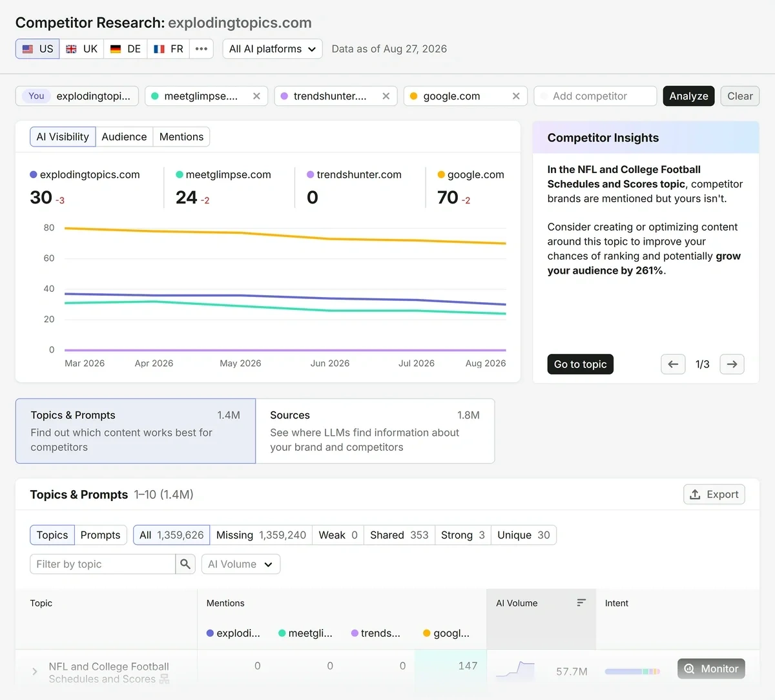Sort by the AI Volume column icon

point(581,602)
